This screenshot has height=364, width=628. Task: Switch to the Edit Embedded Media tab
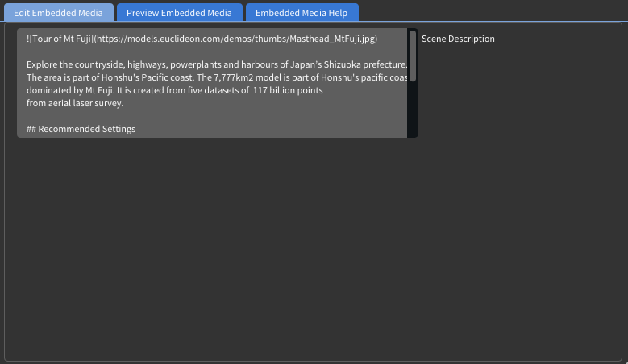tap(58, 13)
